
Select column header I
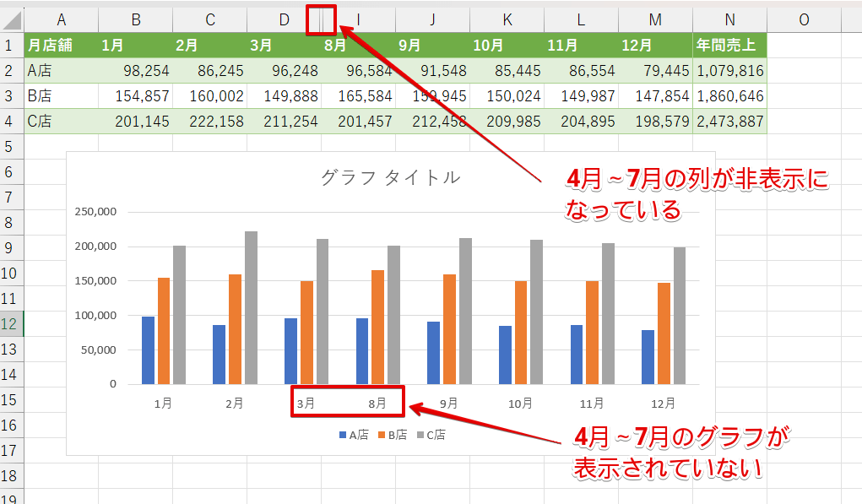coord(357,19)
